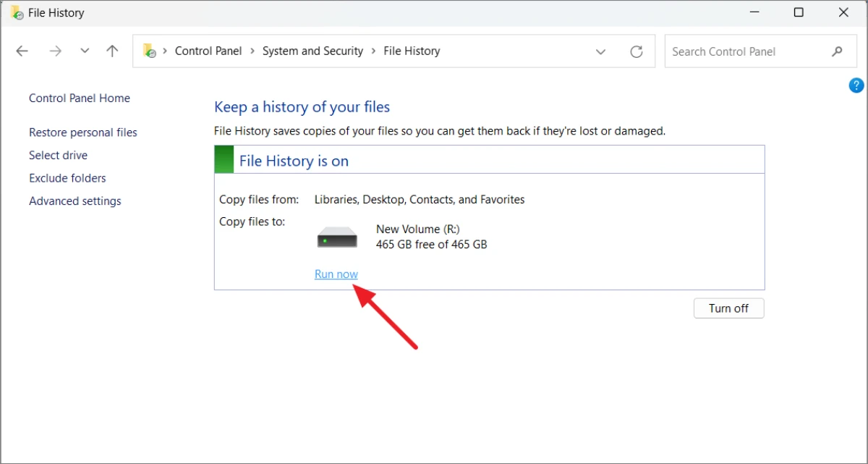The height and width of the screenshot is (464, 868).
Task: Open Control Panel Home link
Action: coord(80,98)
